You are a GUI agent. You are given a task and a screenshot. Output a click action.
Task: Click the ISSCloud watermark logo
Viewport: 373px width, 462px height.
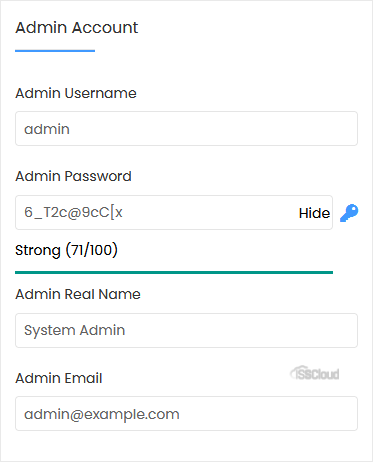coord(315,373)
